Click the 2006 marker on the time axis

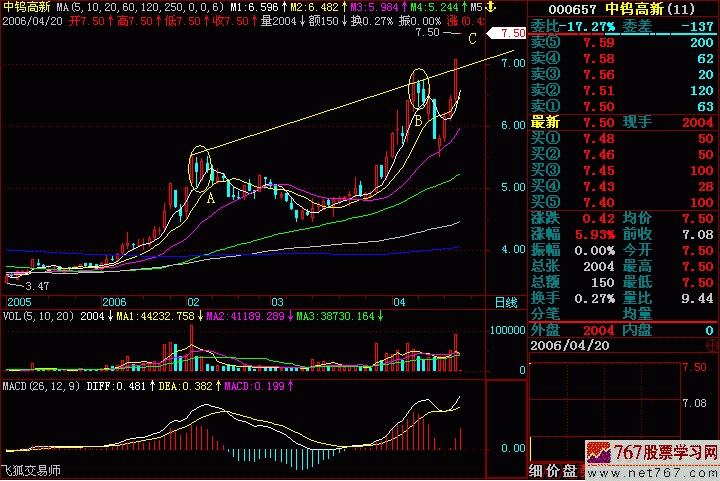114,301
